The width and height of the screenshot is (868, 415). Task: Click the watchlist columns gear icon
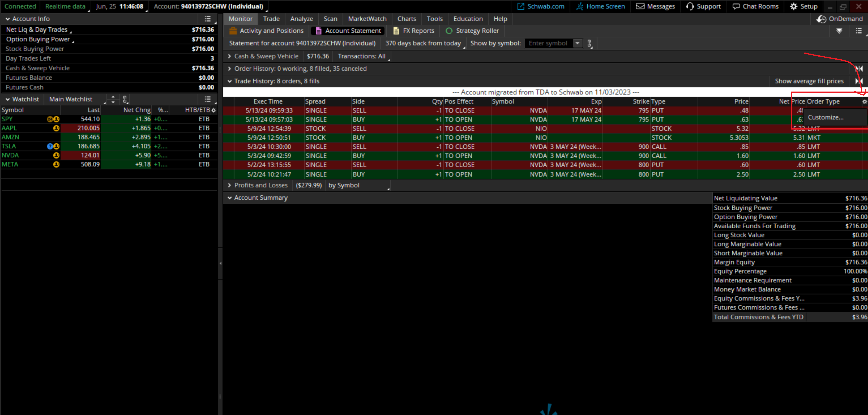pos(214,110)
